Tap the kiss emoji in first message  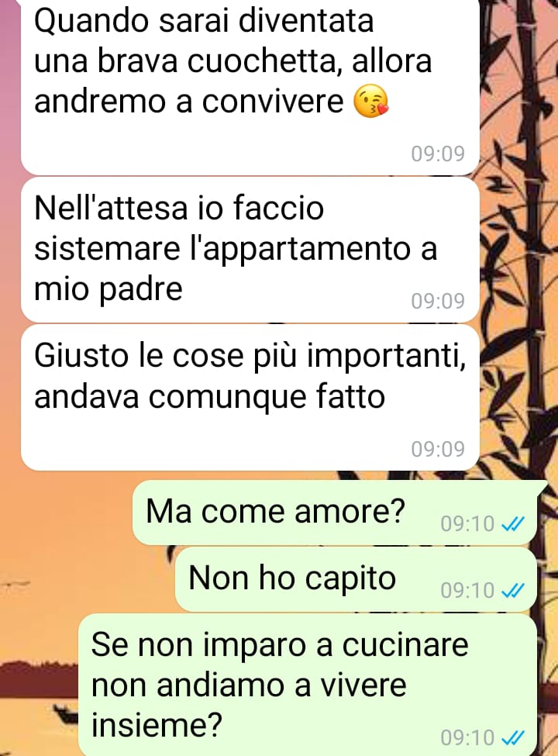coord(371,102)
